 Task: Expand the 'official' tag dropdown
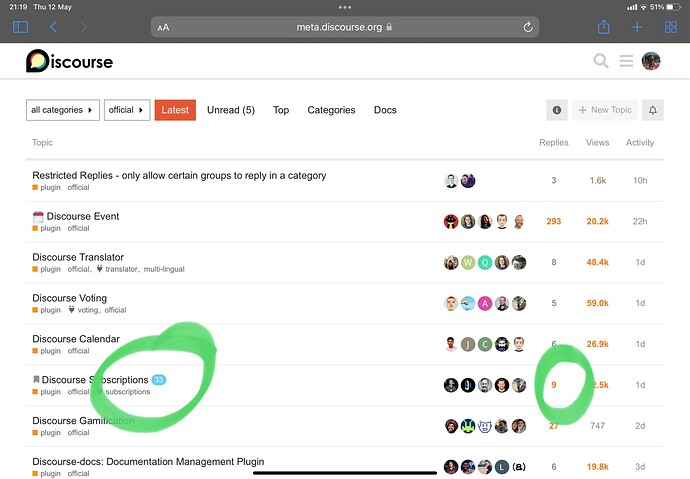(x=127, y=110)
